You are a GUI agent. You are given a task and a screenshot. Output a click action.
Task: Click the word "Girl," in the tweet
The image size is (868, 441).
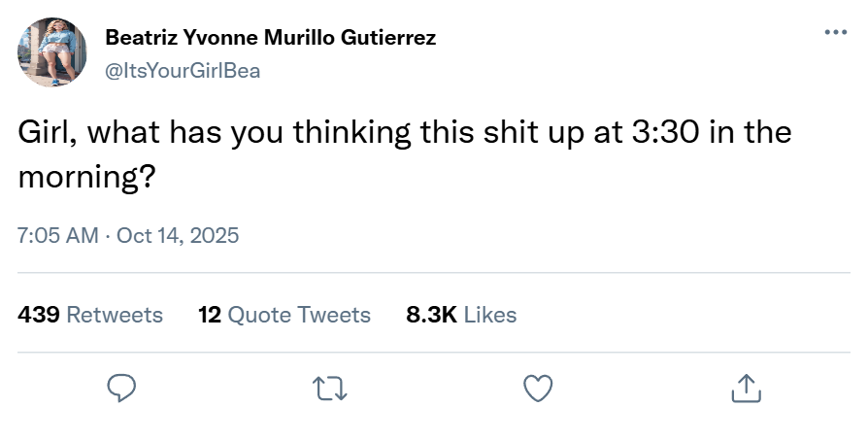click(x=50, y=133)
